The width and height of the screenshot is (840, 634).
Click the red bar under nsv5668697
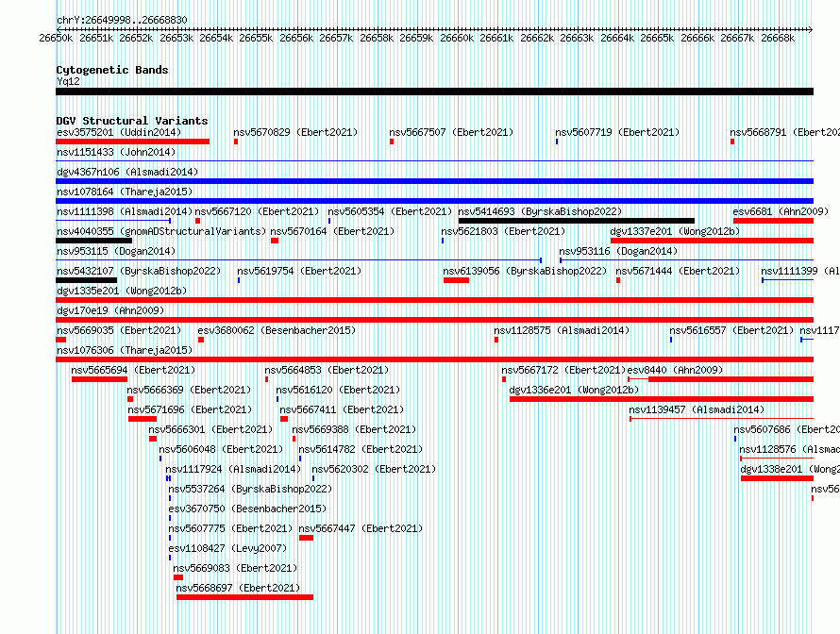coord(244,597)
